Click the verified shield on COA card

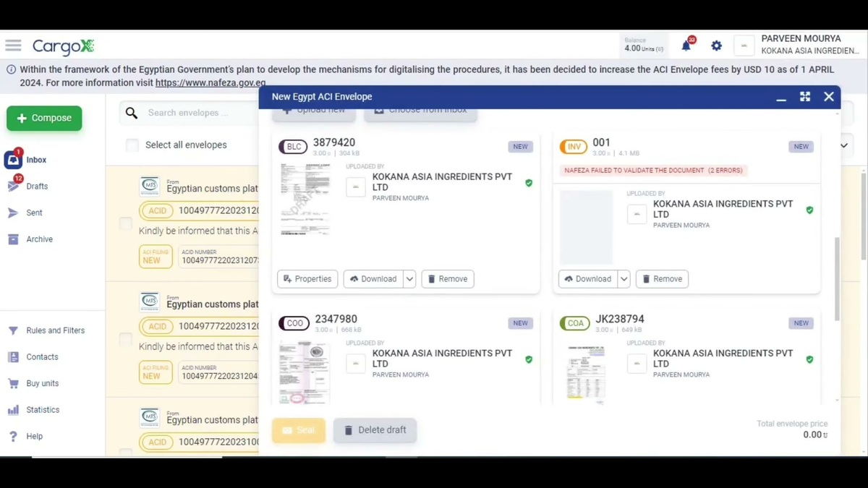[x=809, y=359]
